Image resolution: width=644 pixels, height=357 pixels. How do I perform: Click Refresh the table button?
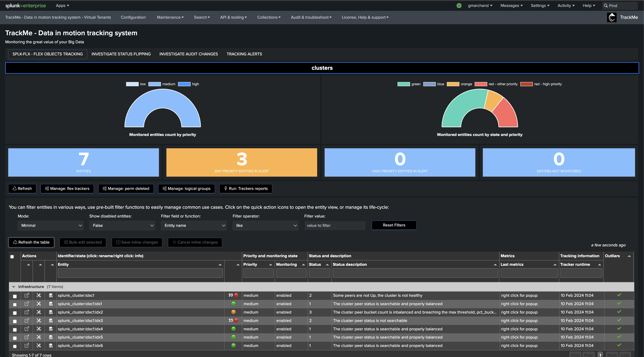click(x=31, y=242)
